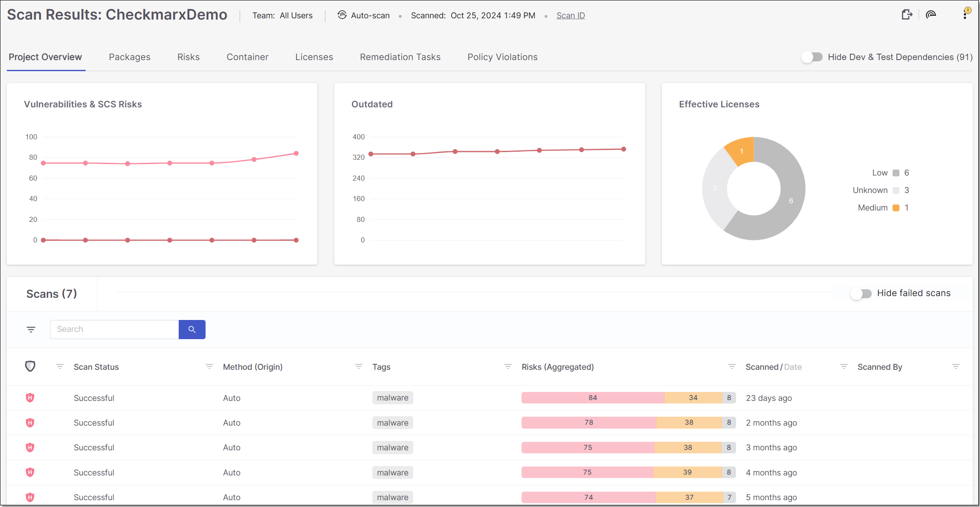This screenshot has width=980, height=507.
Task: Click the light Unknown donut segment labeled 3
Action: pos(715,188)
